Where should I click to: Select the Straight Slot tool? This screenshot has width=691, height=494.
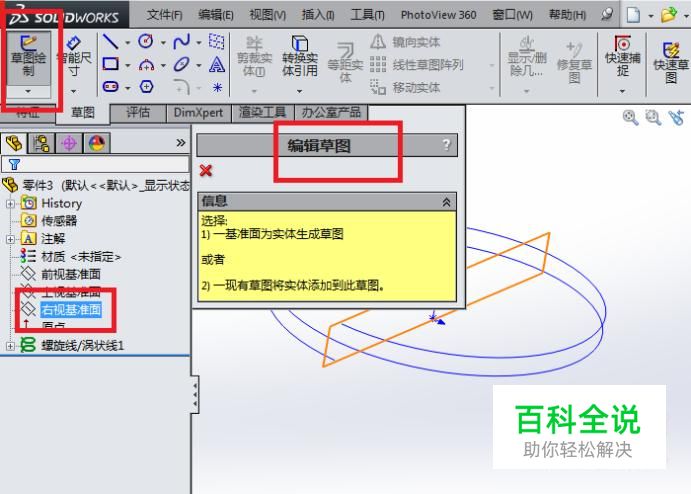click(x=111, y=86)
